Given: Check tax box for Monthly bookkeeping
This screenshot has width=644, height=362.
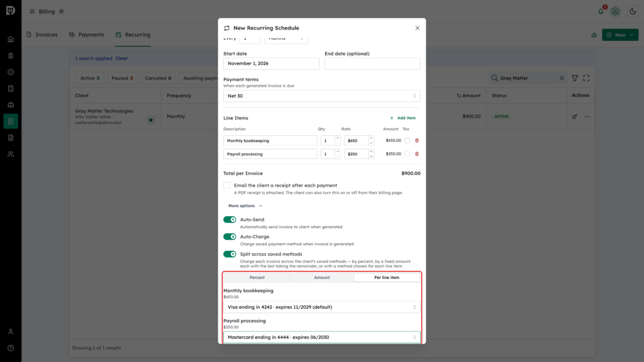Looking at the screenshot, I should 407,140.
